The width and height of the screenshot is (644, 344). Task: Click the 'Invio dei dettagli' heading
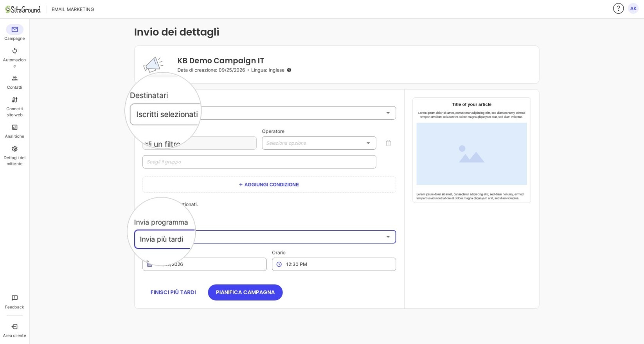[176, 32]
